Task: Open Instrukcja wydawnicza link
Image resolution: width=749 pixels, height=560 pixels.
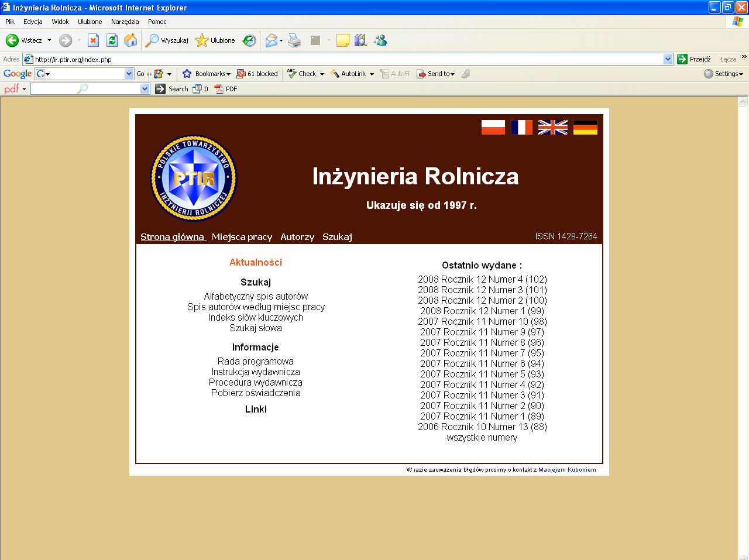Action: point(256,372)
